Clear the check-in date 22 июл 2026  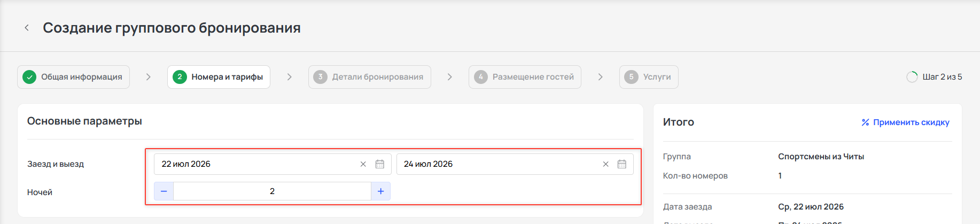363,164
